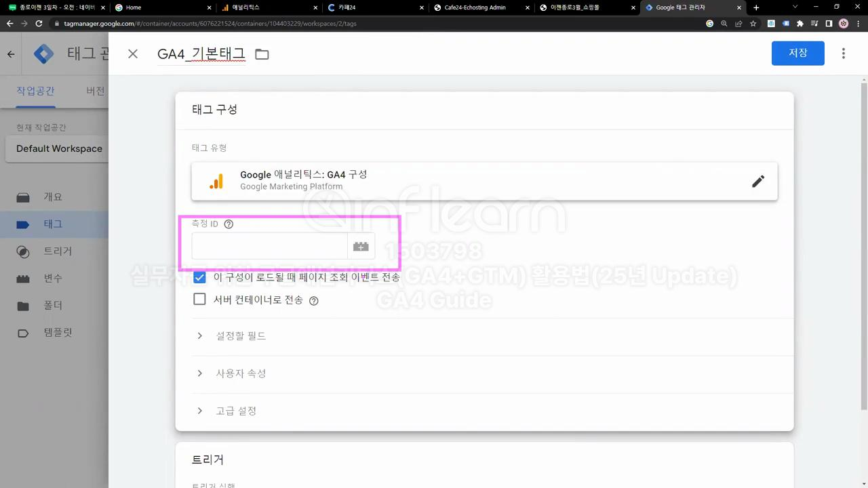Switch to the 작업공간 tab

coord(35,91)
